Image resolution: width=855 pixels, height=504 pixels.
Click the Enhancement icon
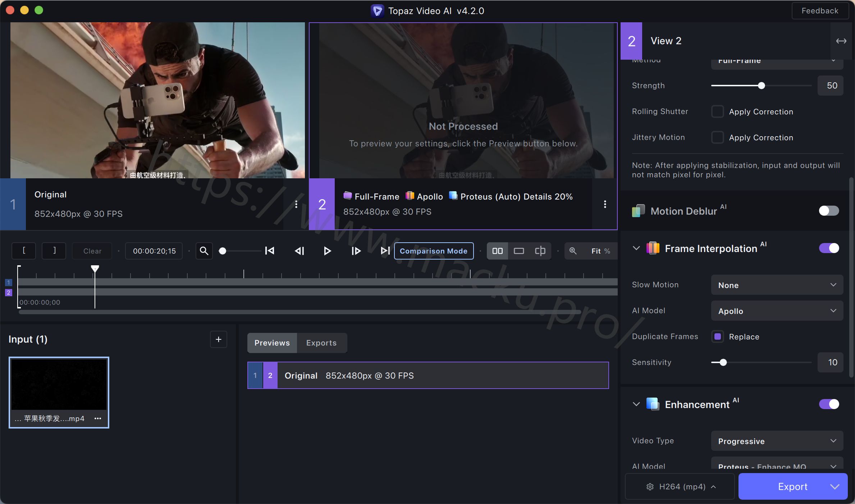[653, 404]
